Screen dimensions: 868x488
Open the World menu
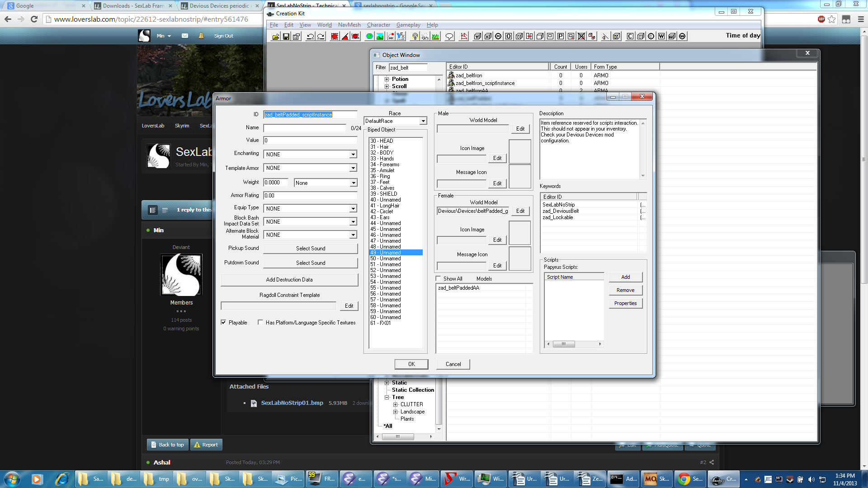tap(324, 25)
